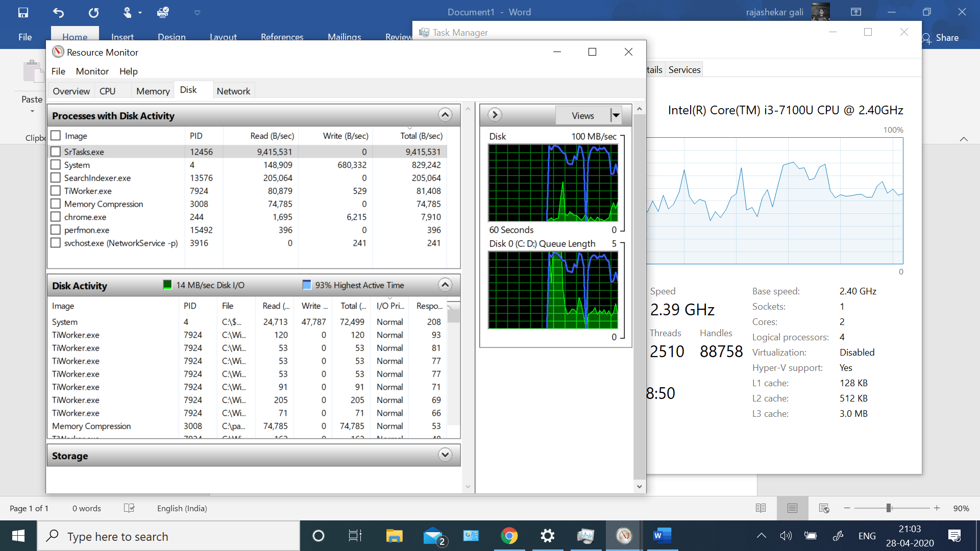Open Google Chrome from the taskbar

509,536
